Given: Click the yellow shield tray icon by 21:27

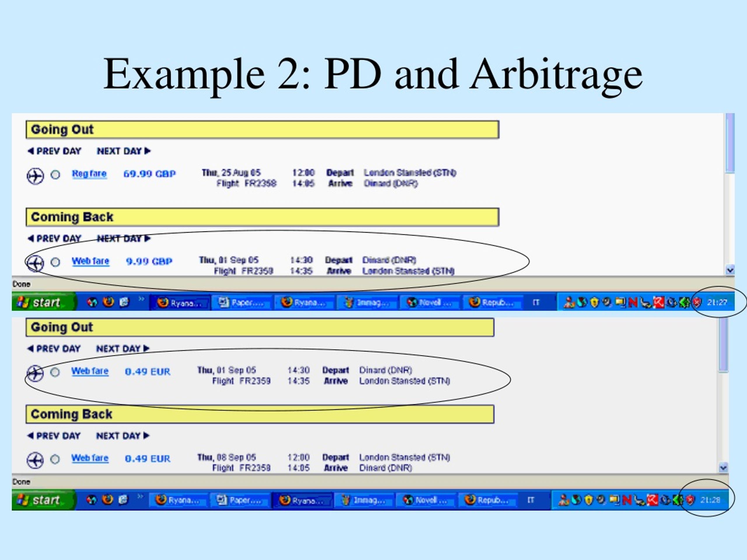Looking at the screenshot, I should click(594, 302).
